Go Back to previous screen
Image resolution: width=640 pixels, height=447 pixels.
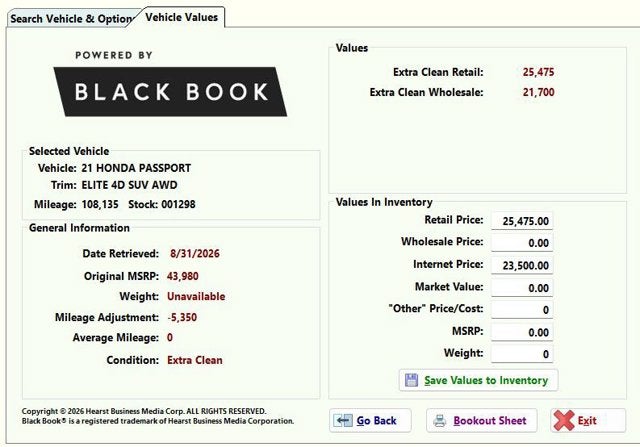pos(370,420)
